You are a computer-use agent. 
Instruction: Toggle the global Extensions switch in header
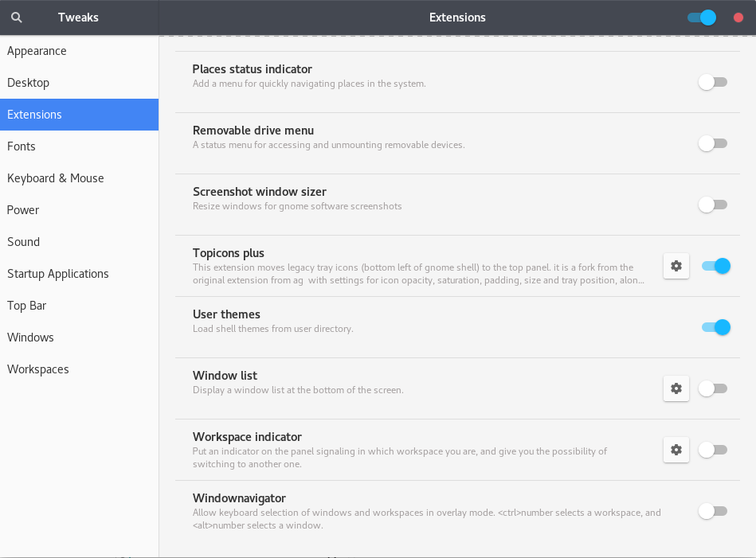[702, 18]
